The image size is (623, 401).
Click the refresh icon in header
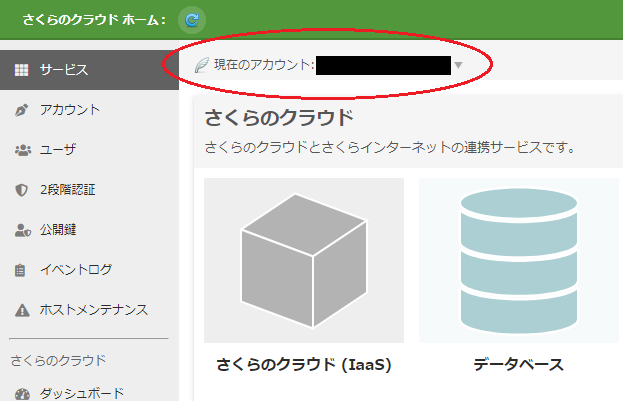pyautogui.click(x=192, y=19)
